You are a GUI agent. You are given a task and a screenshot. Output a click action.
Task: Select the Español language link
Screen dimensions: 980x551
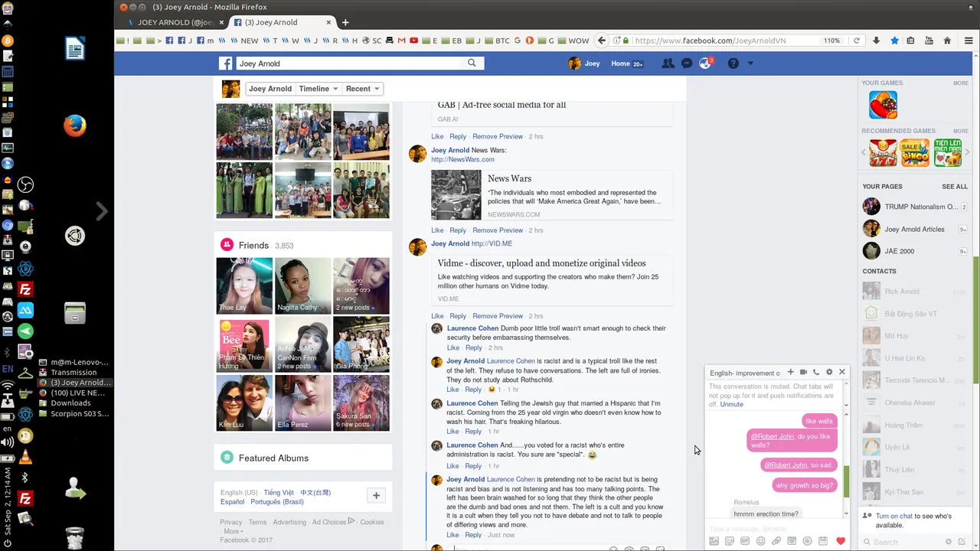(x=232, y=501)
